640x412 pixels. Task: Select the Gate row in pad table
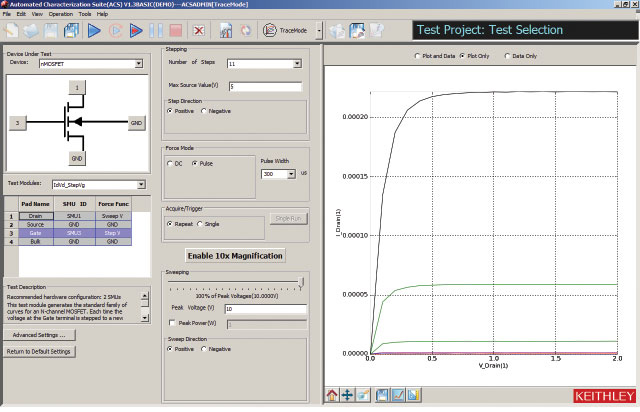(x=68, y=233)
